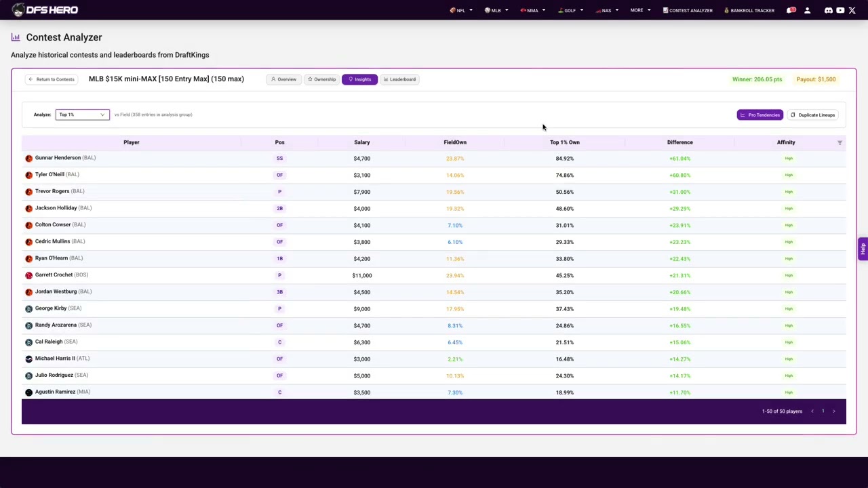Switch to the Leaderboard tab
Viewport: 868px width, 488px height.
point(399,79)
